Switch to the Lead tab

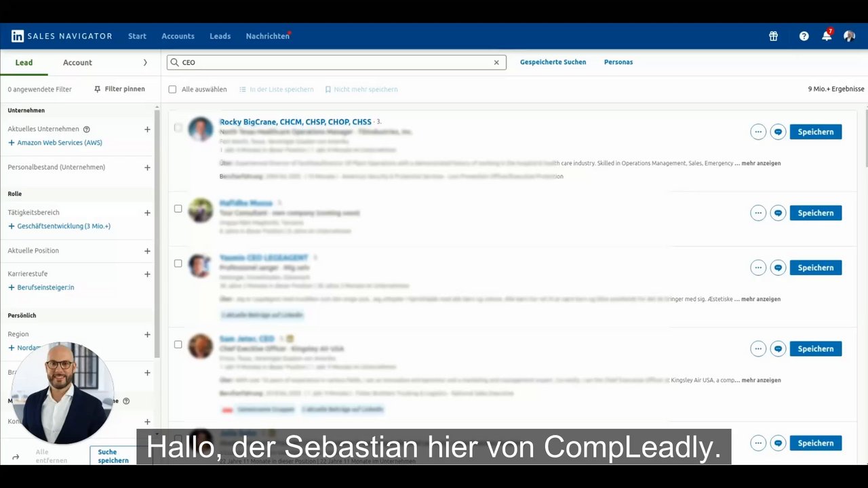[24, 62]
